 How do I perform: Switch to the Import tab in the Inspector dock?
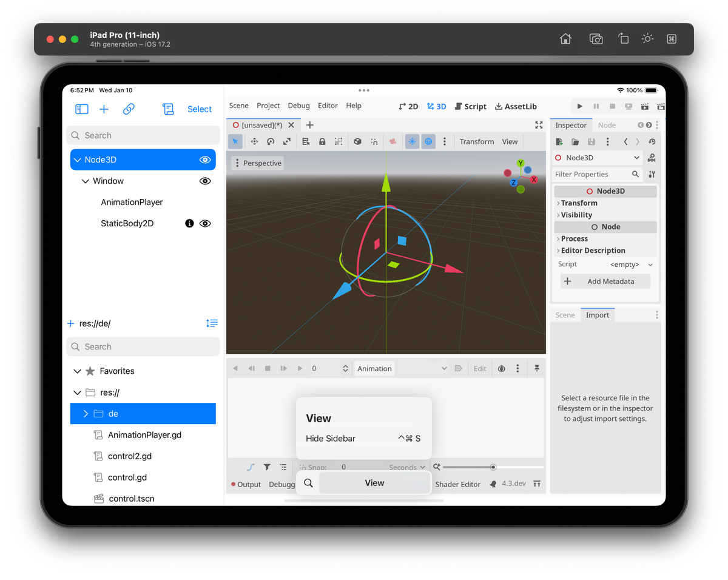pyautogui.click(x=597, y=314)
